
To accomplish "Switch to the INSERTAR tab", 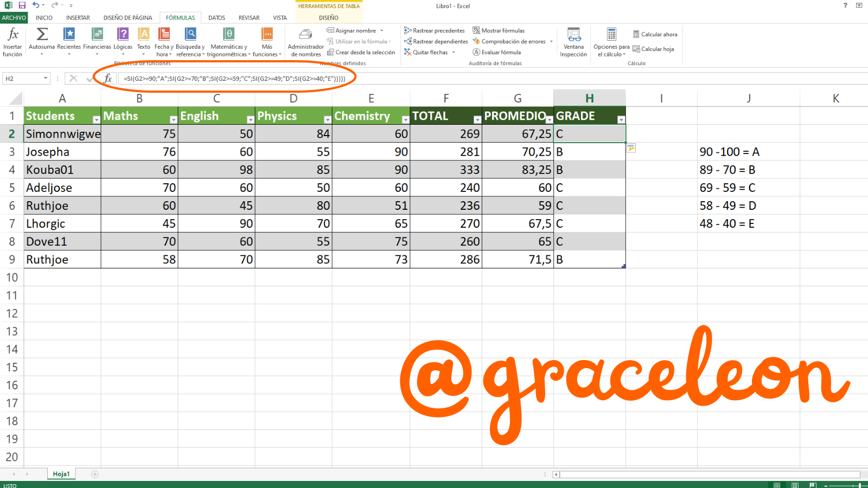I will 78,18.
